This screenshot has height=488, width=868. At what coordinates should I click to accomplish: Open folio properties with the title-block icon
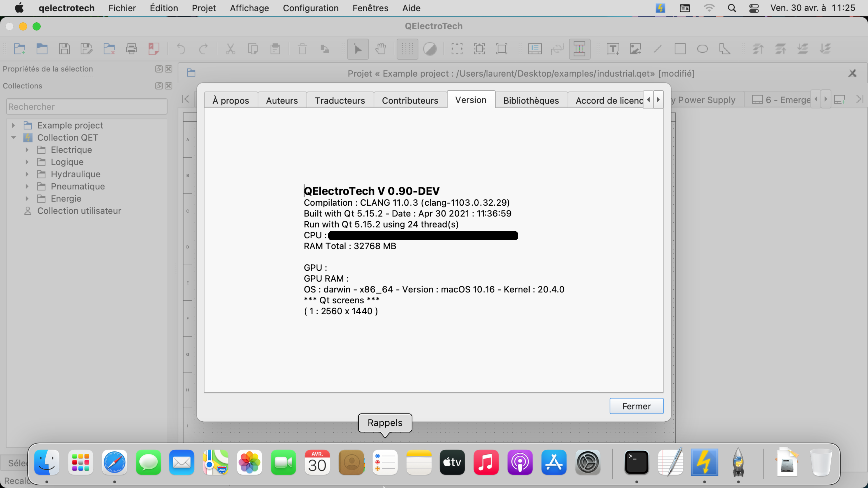[535, 49]
